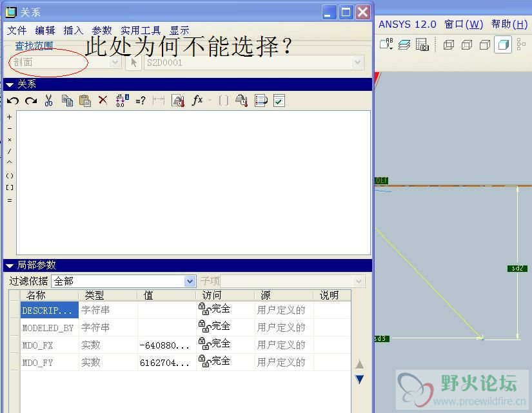Insert the plus operator
This screenshot has height=413, width=532.
(10, 117)
